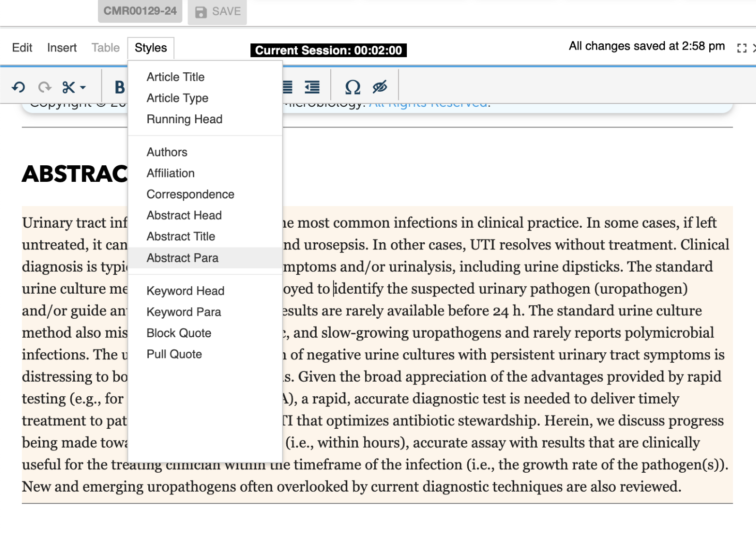Screen dimensions: 756x536
Task: Click the SAVE button
Action: pyautogui.click(x=217, y=11)
